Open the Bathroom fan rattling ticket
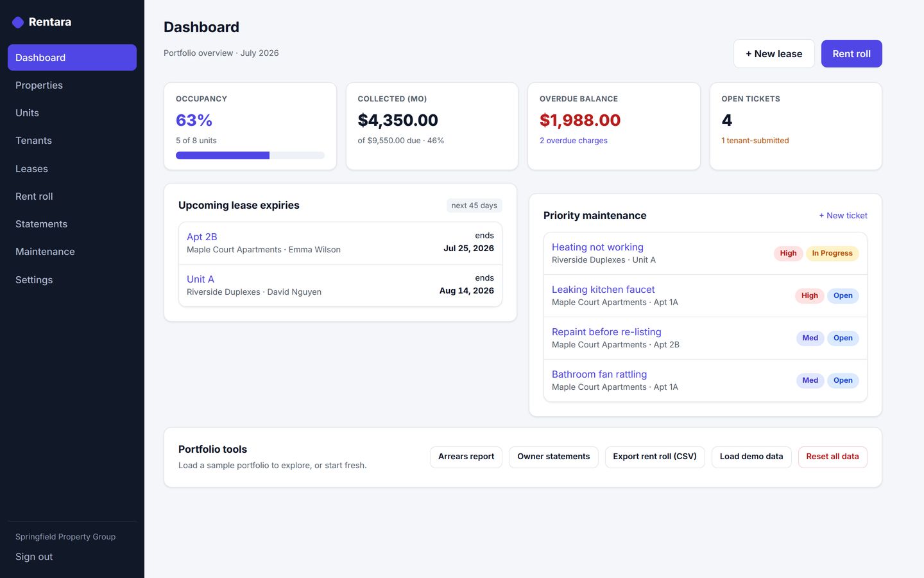The image size is (924, 578). coord(599,374)
